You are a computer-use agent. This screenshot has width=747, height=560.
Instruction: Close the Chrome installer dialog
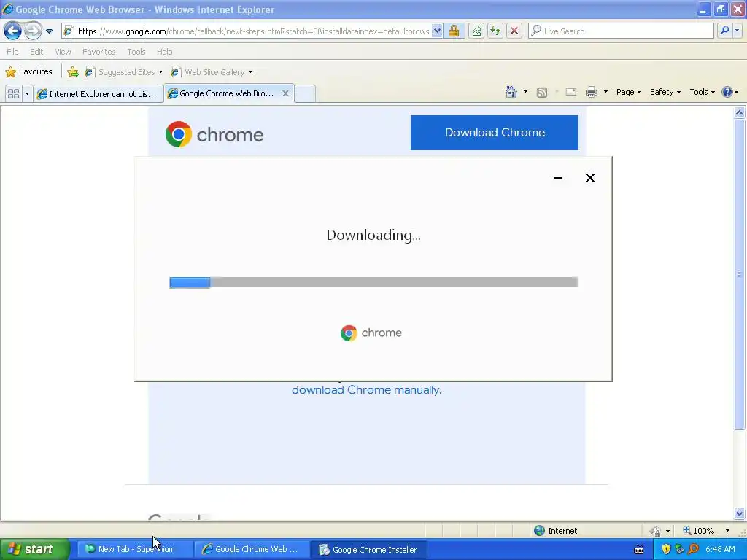[x=589, y=178]
